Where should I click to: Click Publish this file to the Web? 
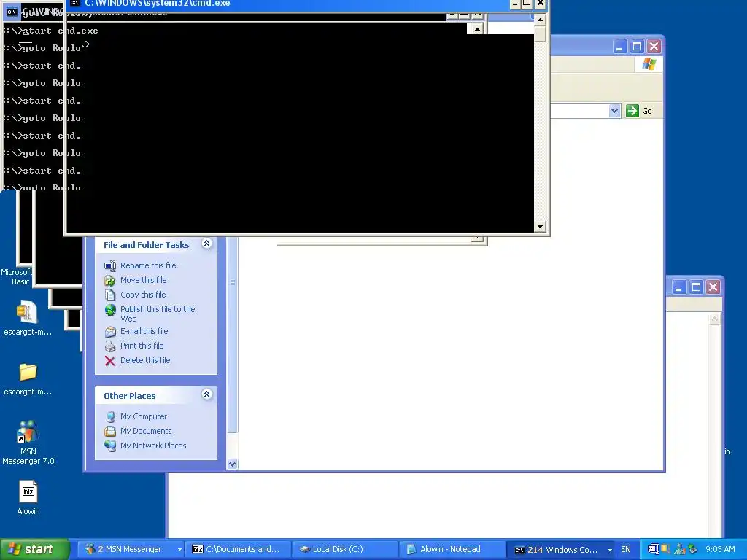(x=158, y=314)
